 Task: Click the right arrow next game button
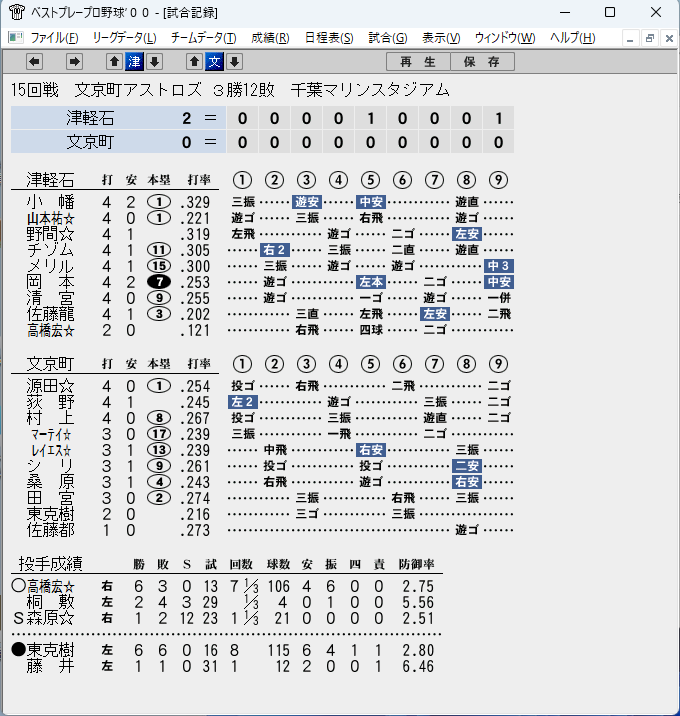(x=74, y=61)
